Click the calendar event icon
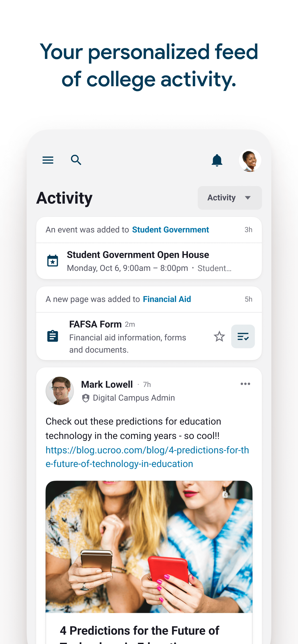 click(53, 261)
